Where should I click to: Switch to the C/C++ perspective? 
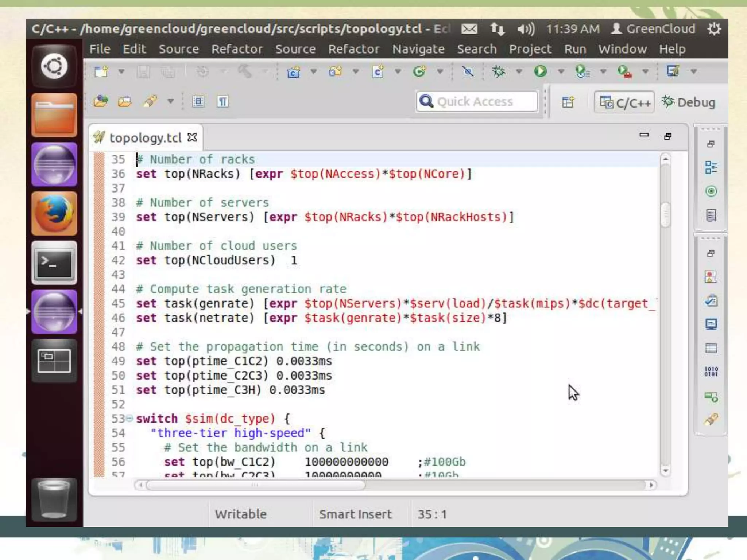tap(624, 102)
